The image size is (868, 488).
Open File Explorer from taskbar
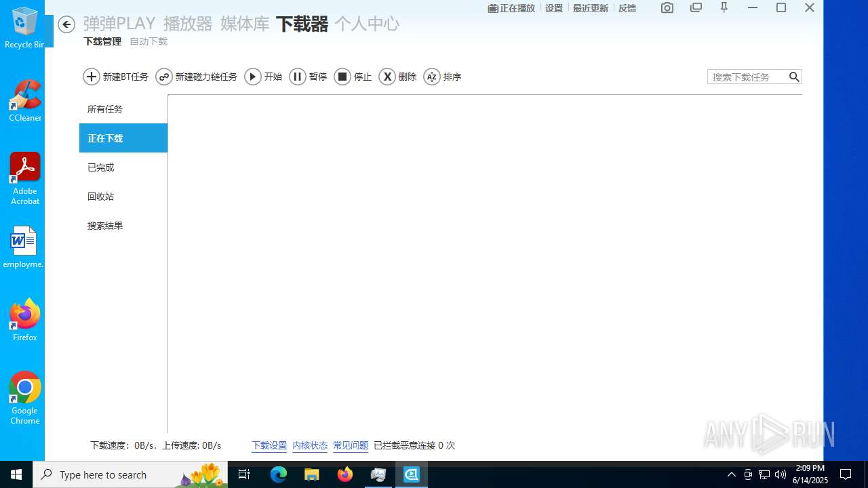point(312,474)
